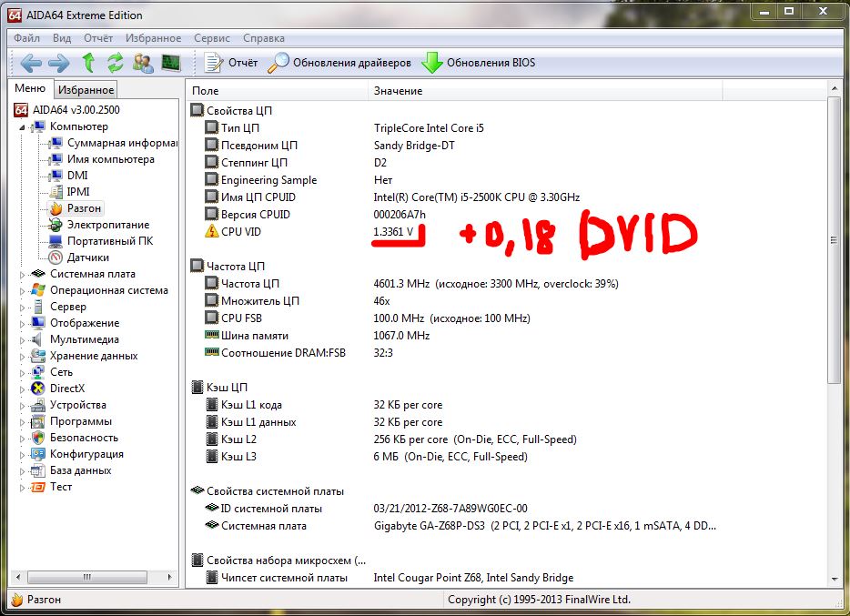Click the Refresh green arrows icon
850x616 pixels.
point(115,63)
